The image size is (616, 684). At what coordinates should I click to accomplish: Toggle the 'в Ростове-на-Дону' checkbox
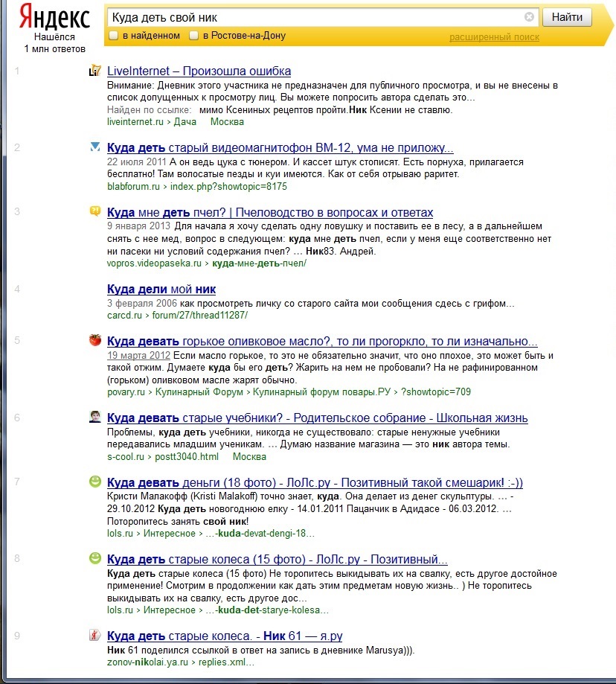point(194,36)
